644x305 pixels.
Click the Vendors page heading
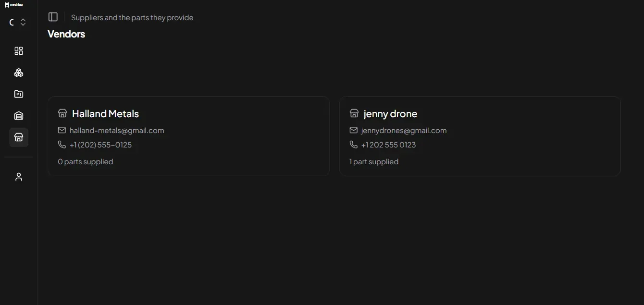pos(66,34)
